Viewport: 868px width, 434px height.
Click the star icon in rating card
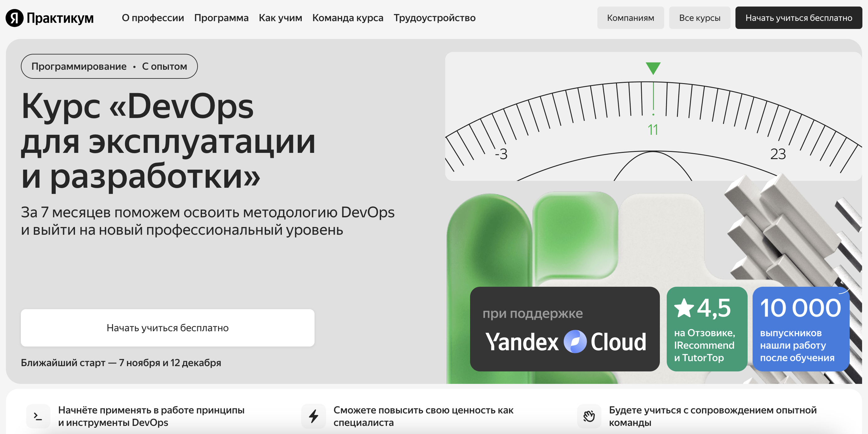coord(684,308)
